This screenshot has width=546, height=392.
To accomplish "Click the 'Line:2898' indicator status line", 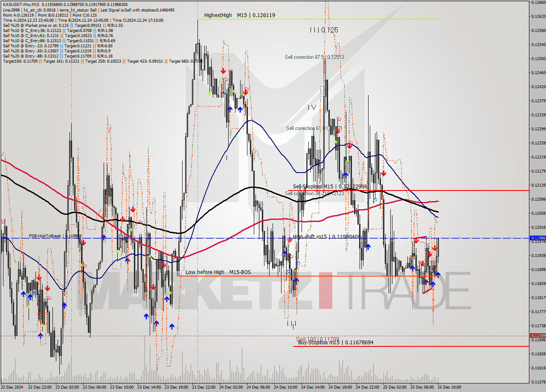I will 89,10.
